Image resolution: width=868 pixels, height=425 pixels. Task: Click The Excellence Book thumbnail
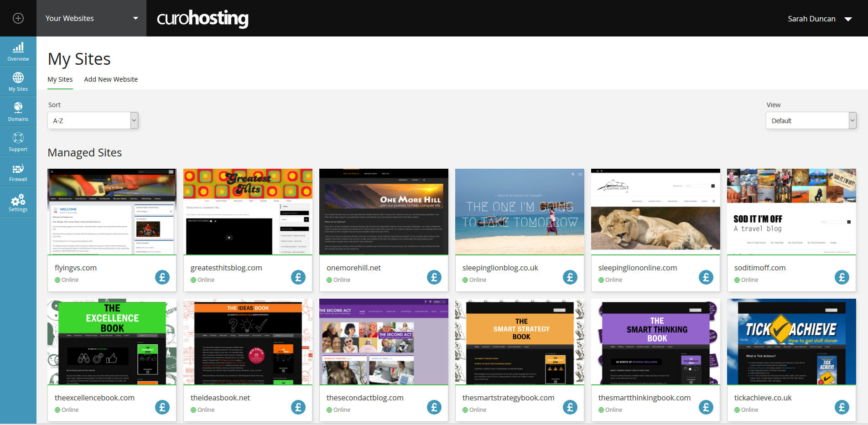pos(112,342)
